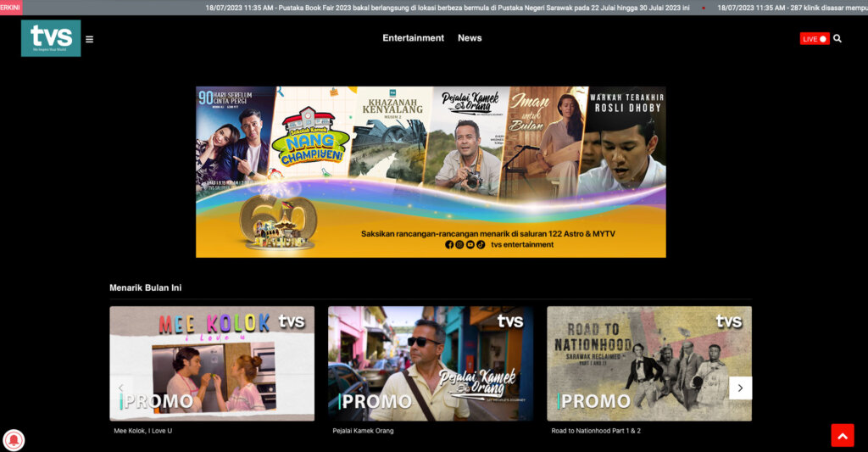The height and width of the screenshot is (452, 868).
Task: Open Road to Nationhood promo thumbnail
Action: point(649,363)
